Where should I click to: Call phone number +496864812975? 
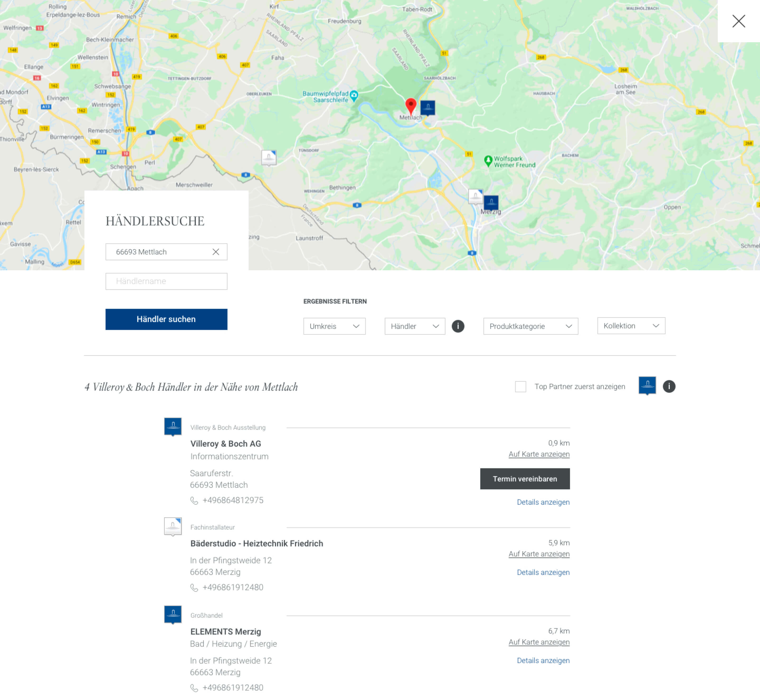point(233,500)
